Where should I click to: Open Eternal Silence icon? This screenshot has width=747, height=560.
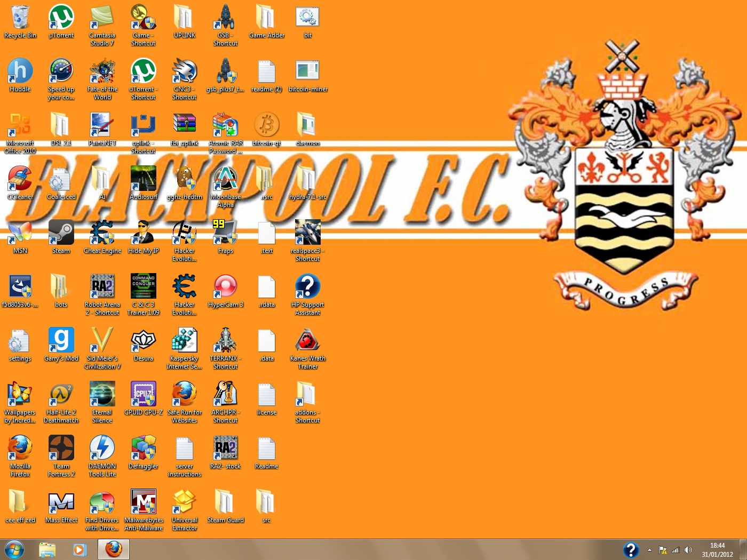102,402
